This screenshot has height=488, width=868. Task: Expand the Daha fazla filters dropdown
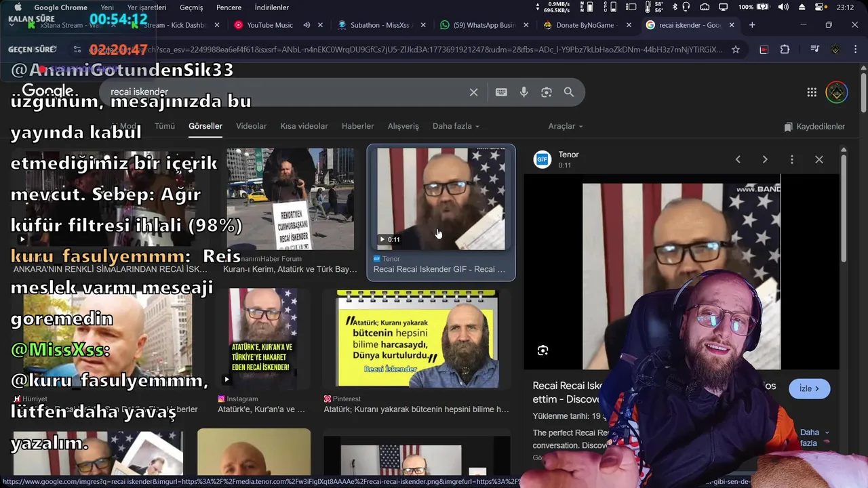pos(456,126)
